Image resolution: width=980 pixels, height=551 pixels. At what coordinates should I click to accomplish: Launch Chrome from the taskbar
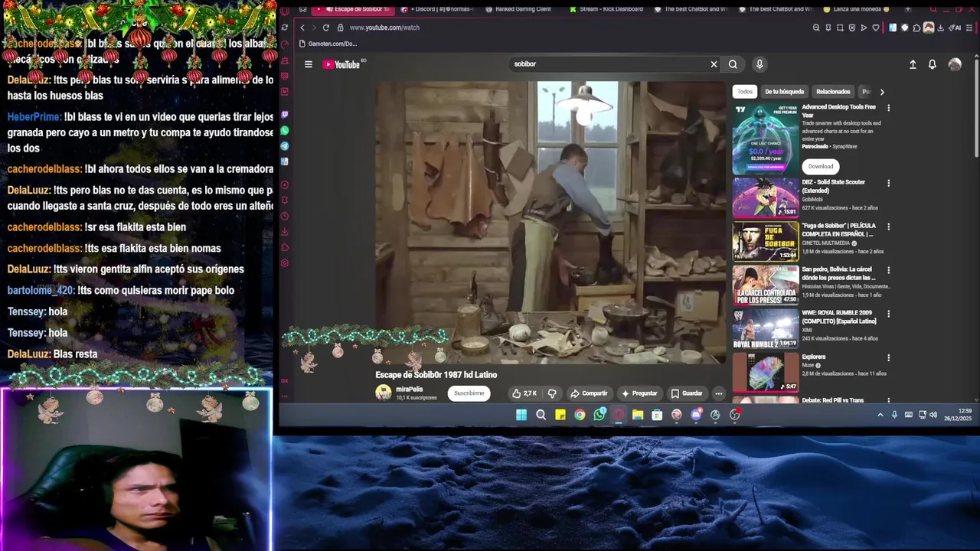pos(580,415)
